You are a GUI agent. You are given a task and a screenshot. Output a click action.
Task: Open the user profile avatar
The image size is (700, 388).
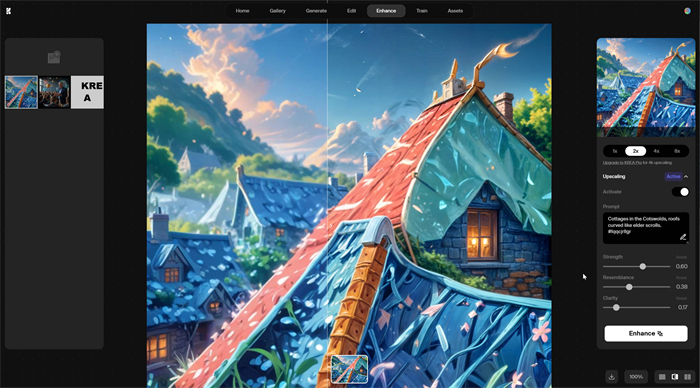(x=688, y=11)
